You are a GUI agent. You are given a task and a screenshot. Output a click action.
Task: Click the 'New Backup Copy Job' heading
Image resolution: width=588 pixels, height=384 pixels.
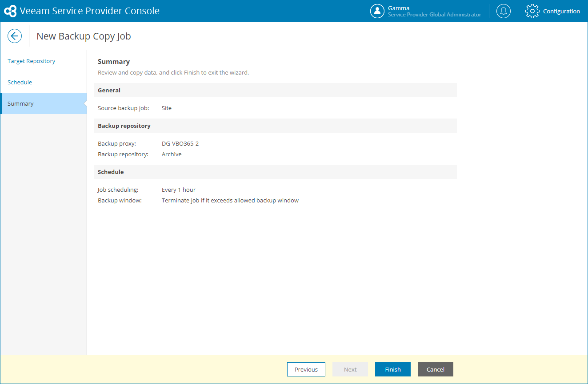(x=84, y=36)
